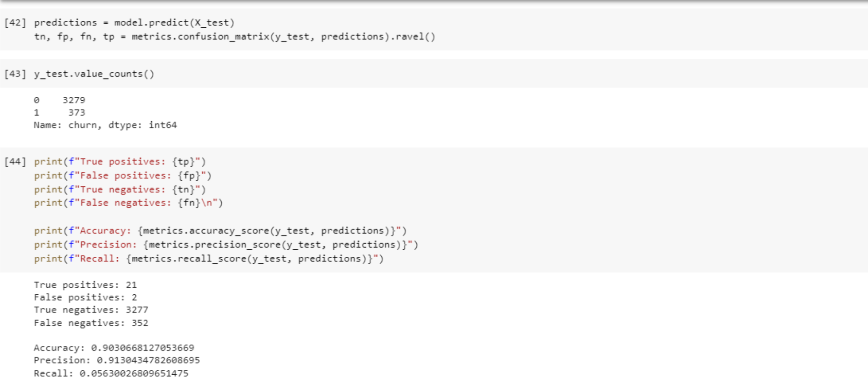Click the False negatives print statement

coord(128,203)
